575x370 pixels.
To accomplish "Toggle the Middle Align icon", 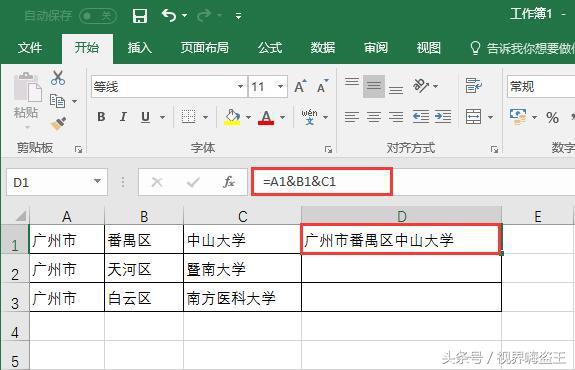I will tap(374, 86).
